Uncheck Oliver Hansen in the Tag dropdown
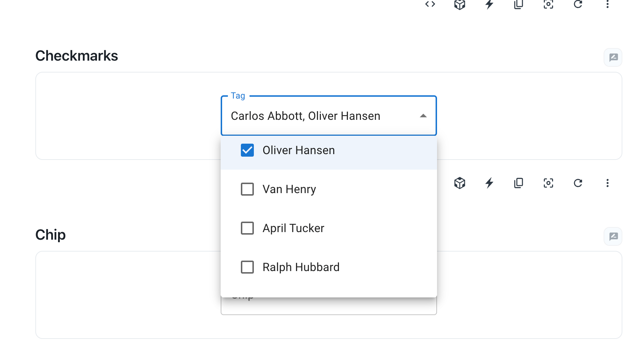 247,150
